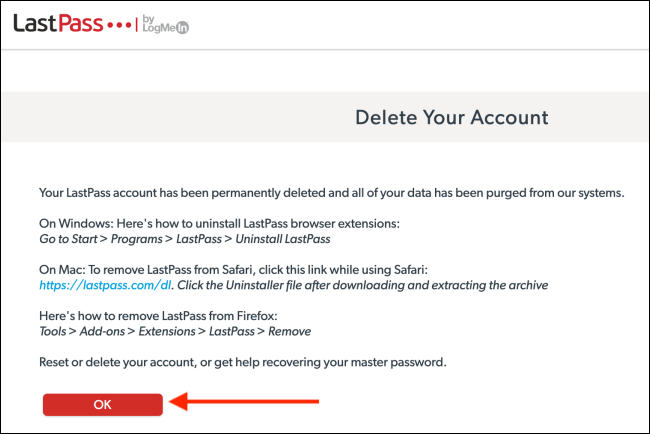650x434 pixels.
Task: Click the "Go to Start > Programs" path
Action: pyautogui.click(x=100, y=239)
